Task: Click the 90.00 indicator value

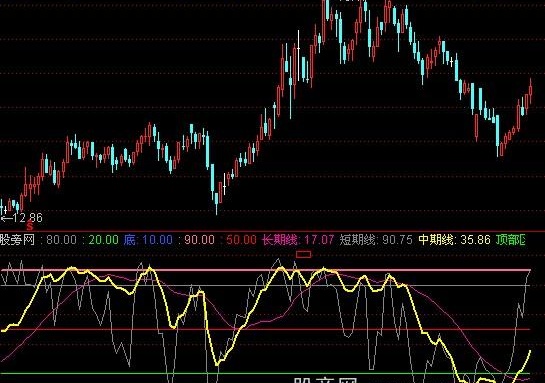Action: 199,240
